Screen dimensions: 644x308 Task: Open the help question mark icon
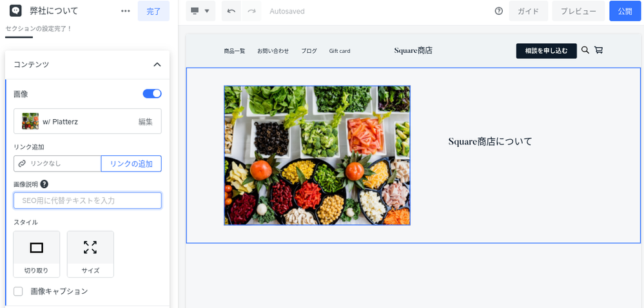tap(498, 11)
